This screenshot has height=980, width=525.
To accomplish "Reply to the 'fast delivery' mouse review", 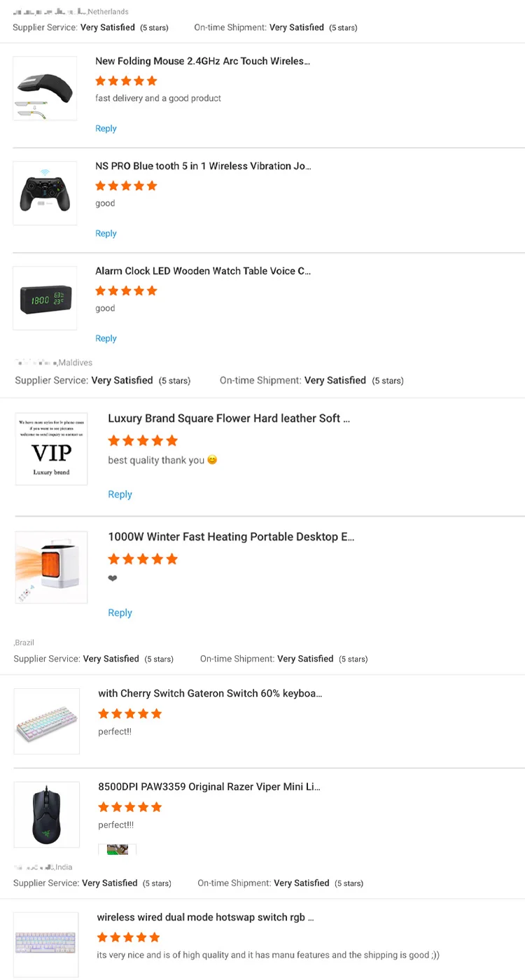I will [x=106, y=129].
